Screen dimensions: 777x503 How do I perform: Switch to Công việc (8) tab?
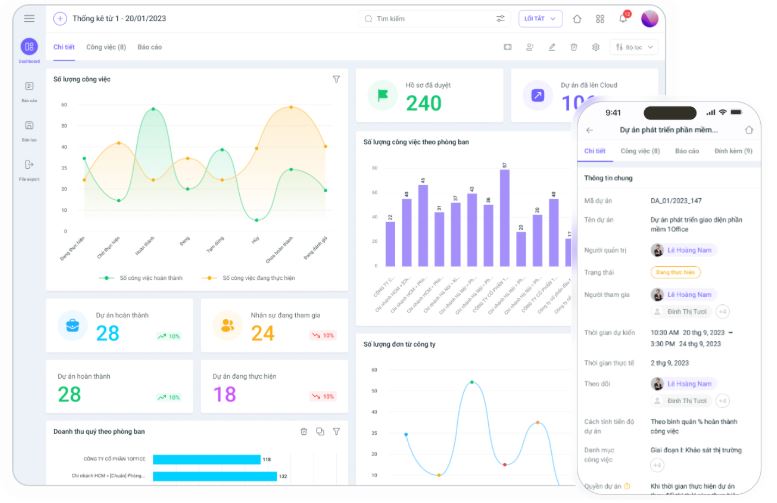106,47
